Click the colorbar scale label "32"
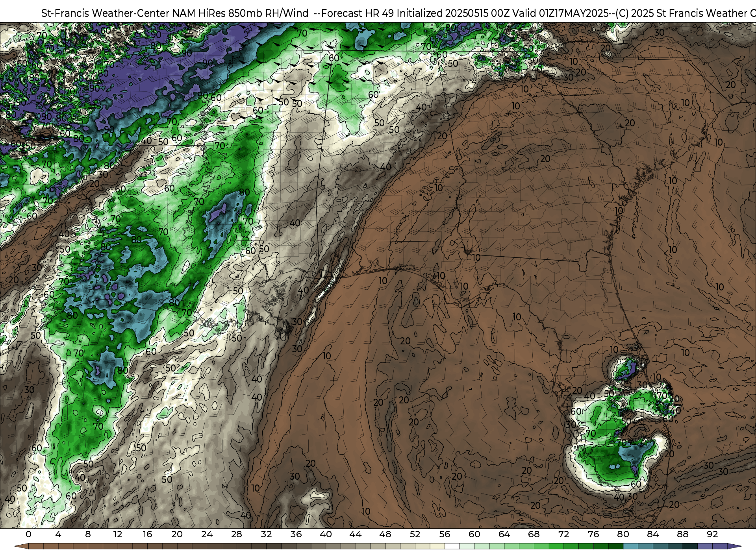 pos(267,534)
